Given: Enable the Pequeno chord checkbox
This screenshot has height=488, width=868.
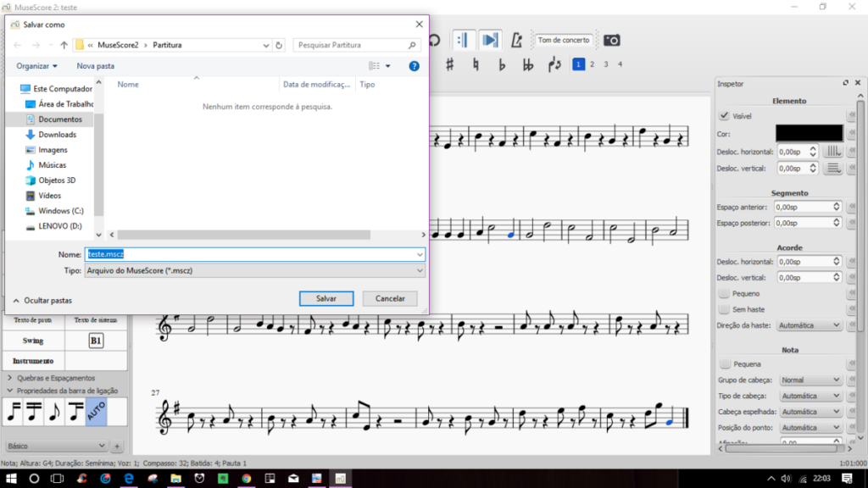Looking at the screenshot, I should click(x=724, y=293).
